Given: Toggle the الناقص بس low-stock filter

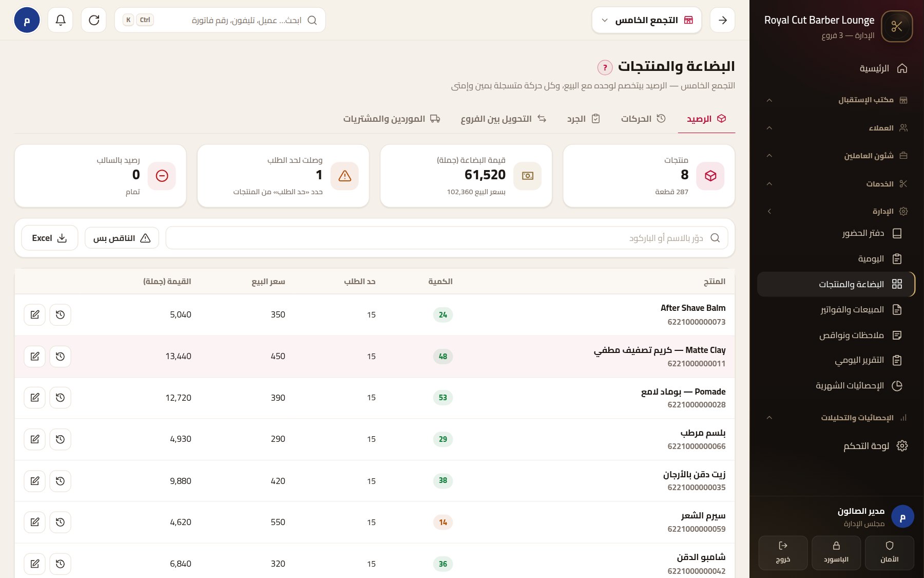Looking at the screenshot, I should 122,238.
